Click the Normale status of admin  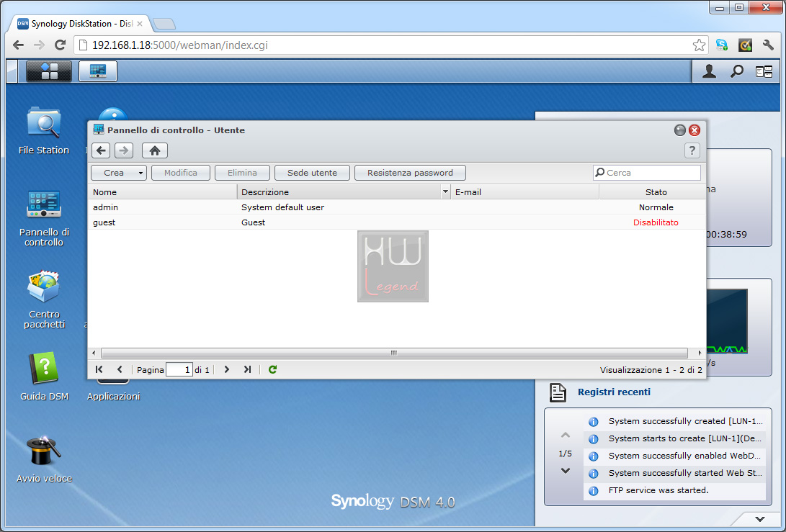[x=656, y=207]
